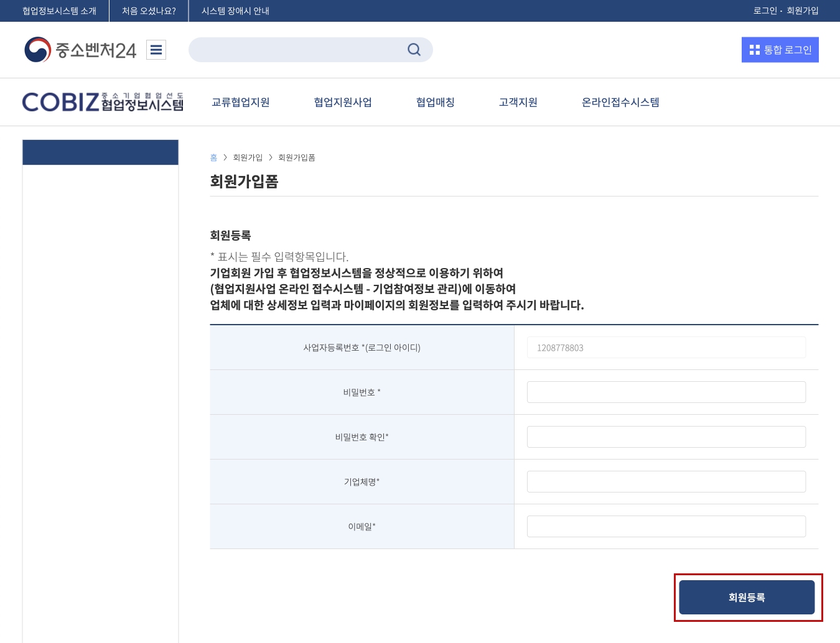
Task: Click the magnifier search icon
Action: coord(414,50)
